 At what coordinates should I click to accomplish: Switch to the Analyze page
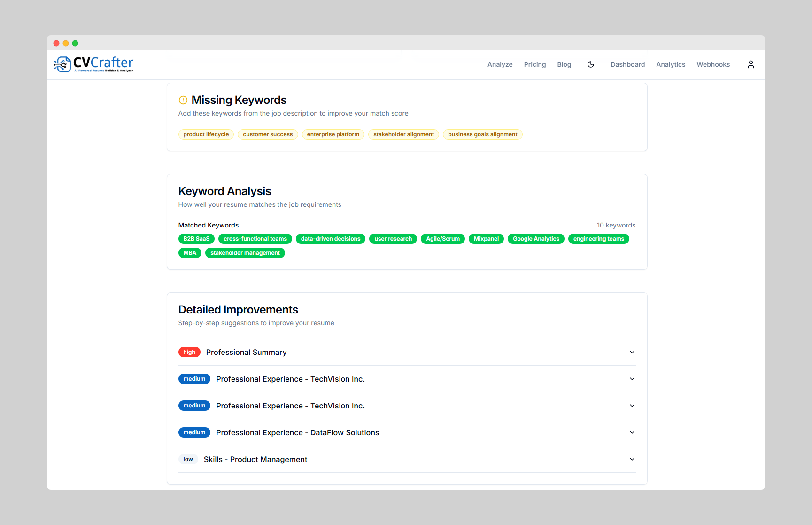coord(500,64)
